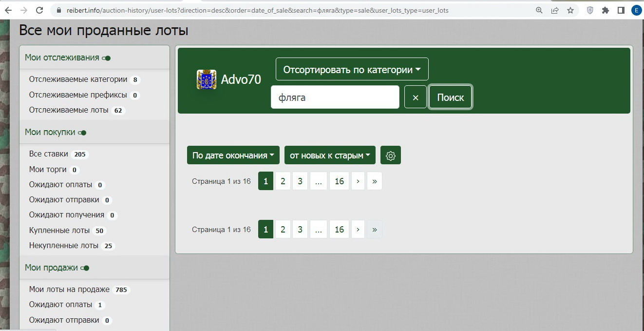Expand the По дате окончания dropdown
644x331 pixels.
tap(233, 156)
